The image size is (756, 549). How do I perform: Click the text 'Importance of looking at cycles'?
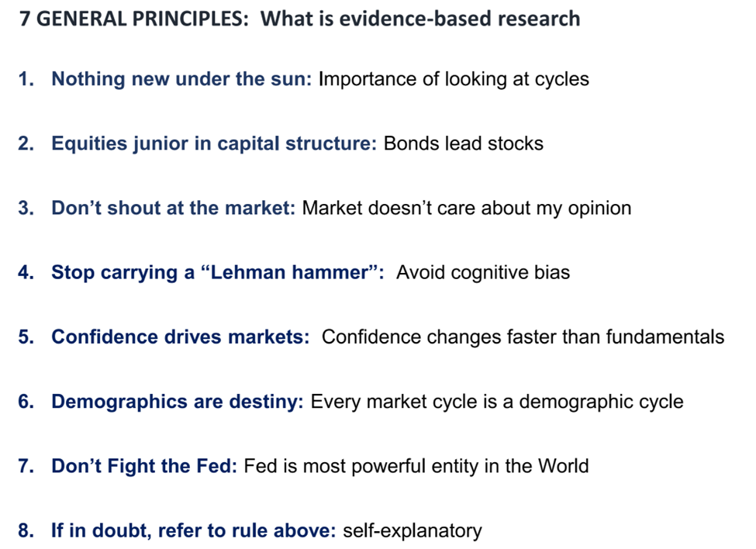(x=454, y=80)
